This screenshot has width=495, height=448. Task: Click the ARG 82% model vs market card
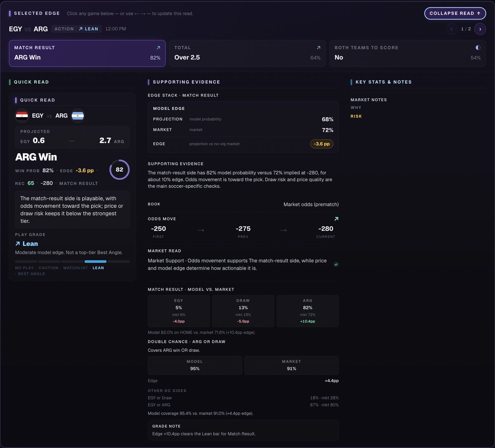tap(308, 311)
